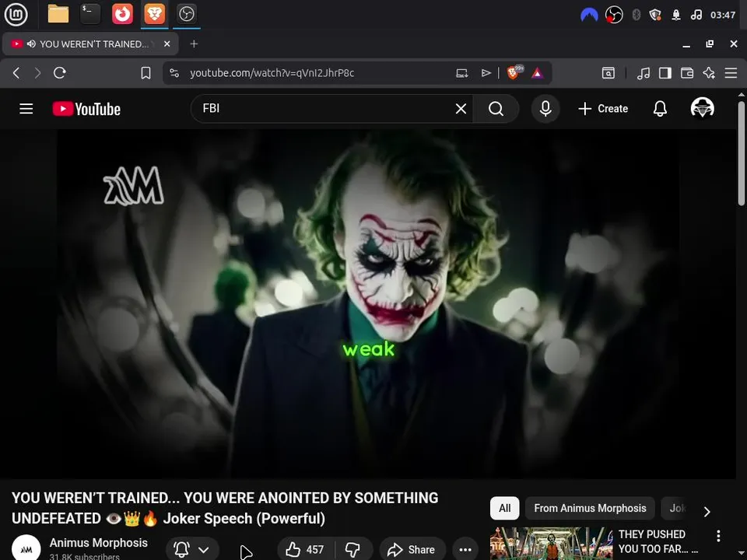Open the Animus Morphosis channel name link
Screen dimensions: 747x560
point(99,542)
